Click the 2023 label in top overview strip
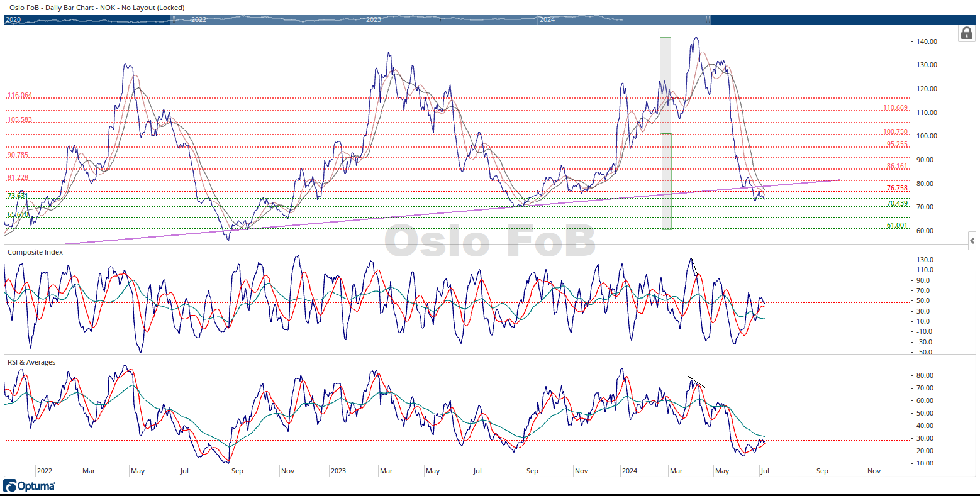The image size is (980, 496). click(x=374, y=19)
